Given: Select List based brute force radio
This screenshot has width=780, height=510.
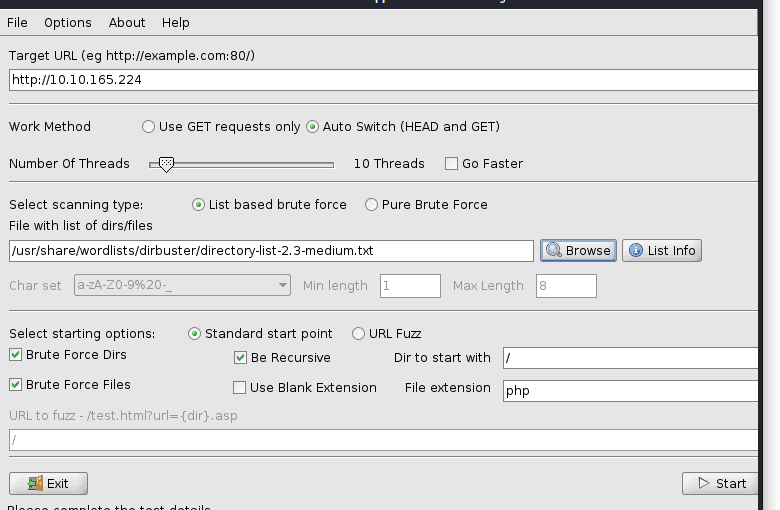Looking at the screenshot, I should [198, 205].
